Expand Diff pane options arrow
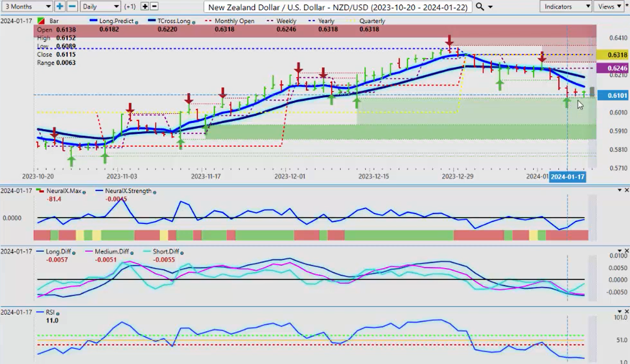The width and height of the screenshot is (630, 364). coord(620,250)
